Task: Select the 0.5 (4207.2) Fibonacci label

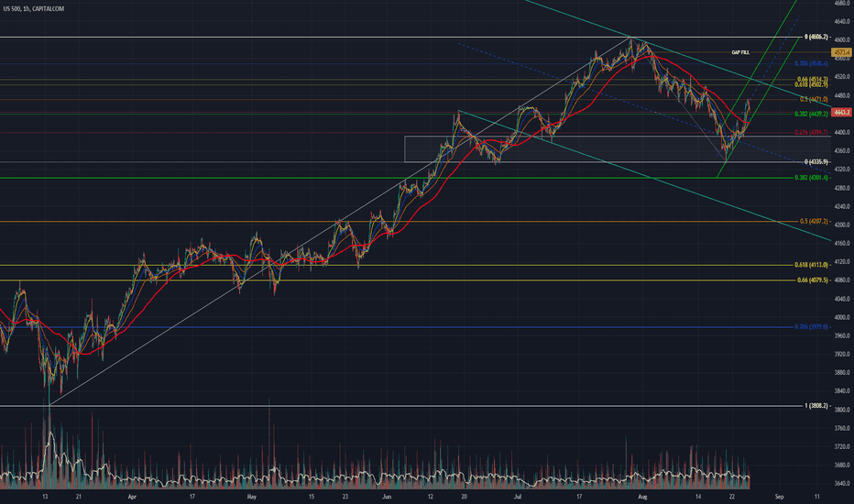Action: click(x=814, y=221)
